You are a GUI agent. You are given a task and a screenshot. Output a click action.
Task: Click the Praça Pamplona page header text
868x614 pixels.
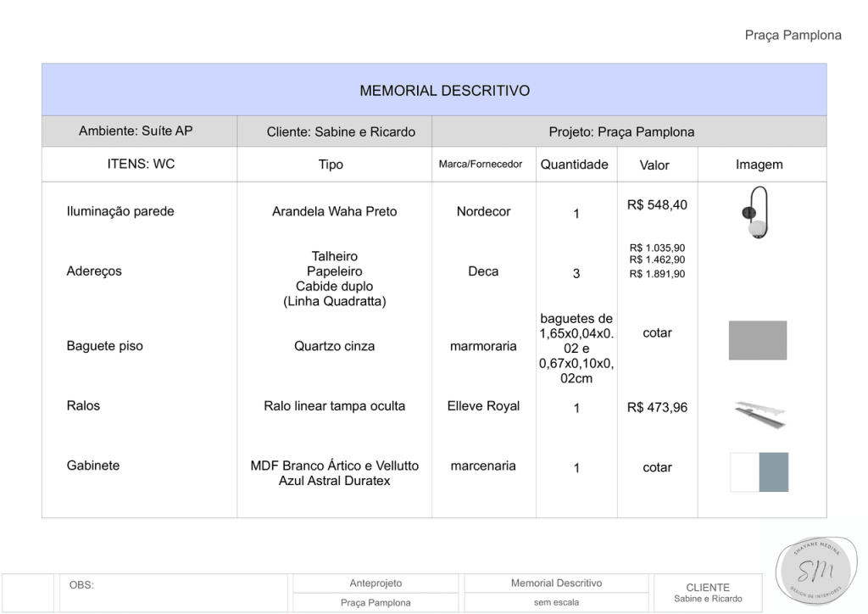tap(793, 35)
